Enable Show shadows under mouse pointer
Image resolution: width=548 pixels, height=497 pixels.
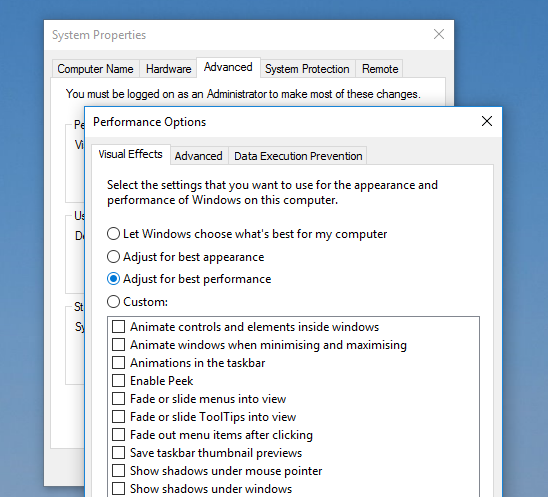click(118, 471)
